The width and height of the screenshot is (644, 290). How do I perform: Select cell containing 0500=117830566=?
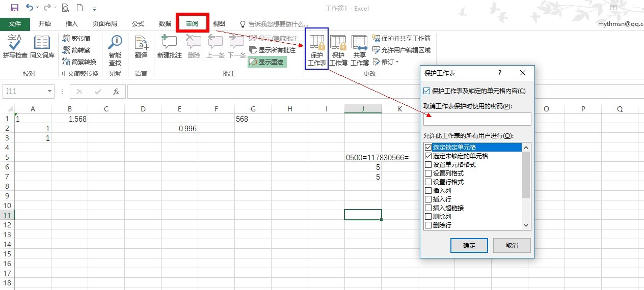pos(363,157)
